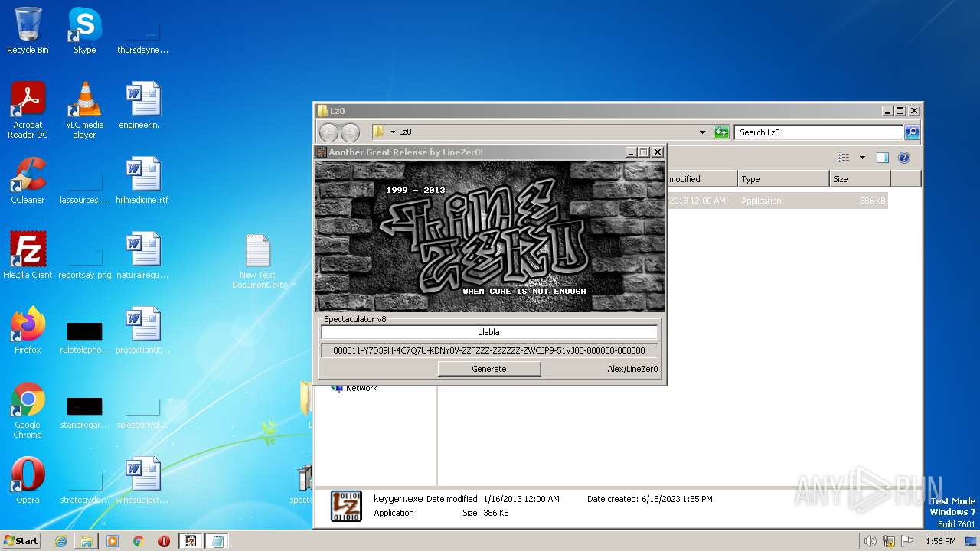Click keygen.exe icon in details pane
Screen dimensions: 980x551
click(346, 506)
